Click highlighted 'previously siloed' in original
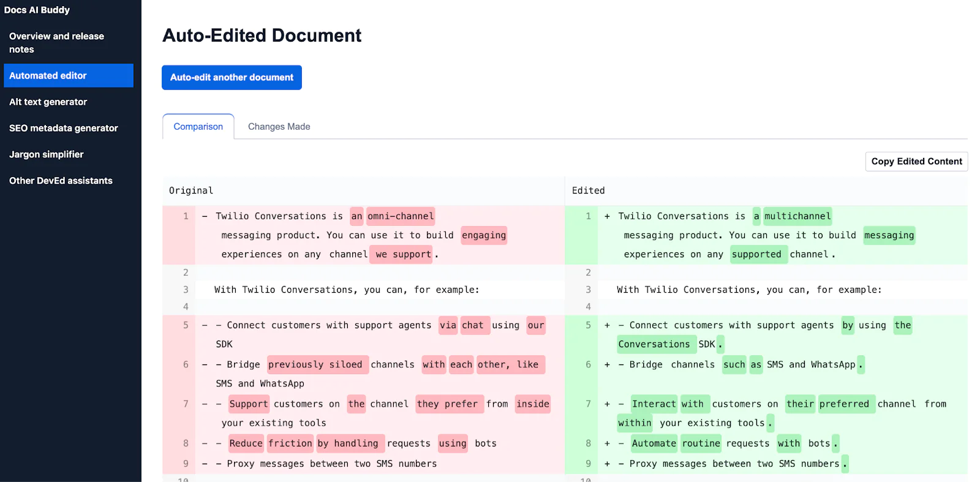Screen dimensions: 980x482 pyautogui.click(x=317, y=364)
